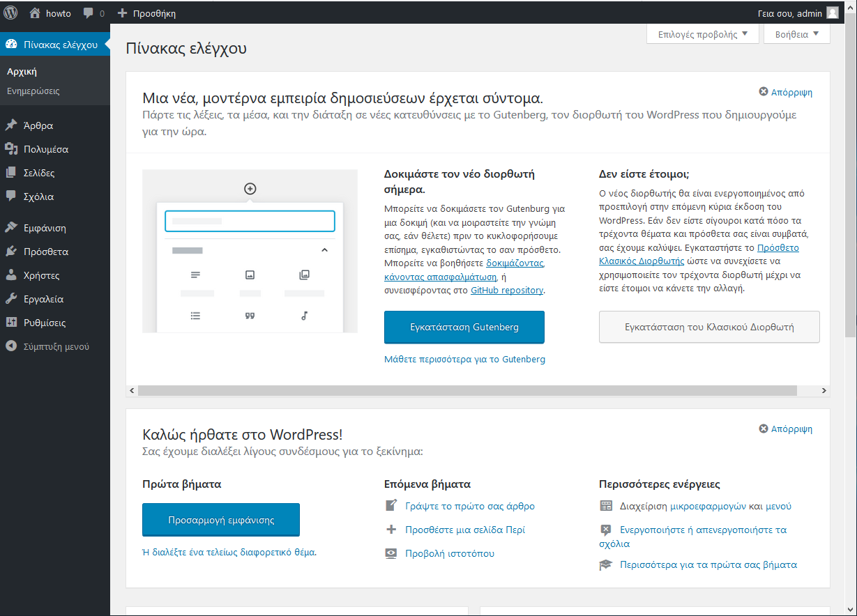Click the chevron in the Gutenberg preview
Screen dimensions: 857x616
point(324,250)
